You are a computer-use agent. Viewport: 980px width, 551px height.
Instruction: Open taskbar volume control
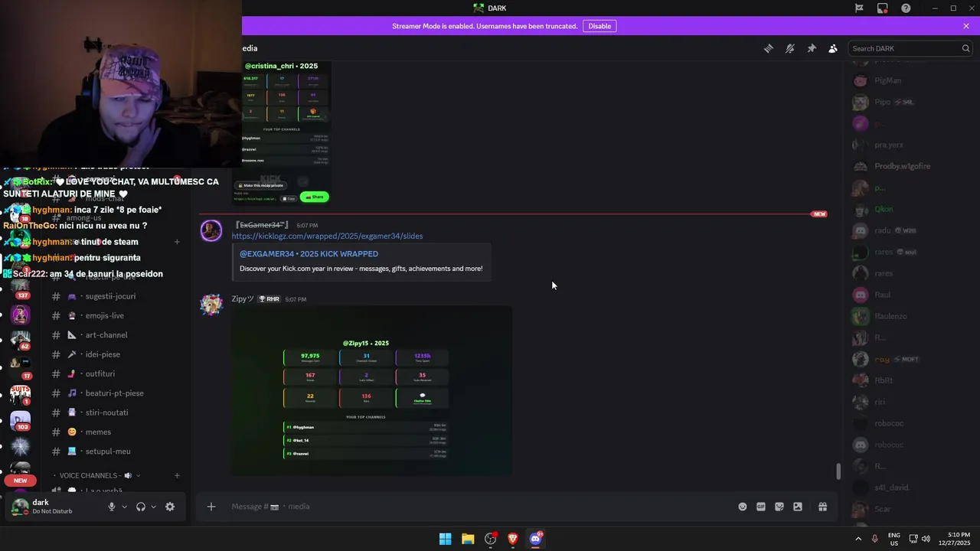pos(926,539)
